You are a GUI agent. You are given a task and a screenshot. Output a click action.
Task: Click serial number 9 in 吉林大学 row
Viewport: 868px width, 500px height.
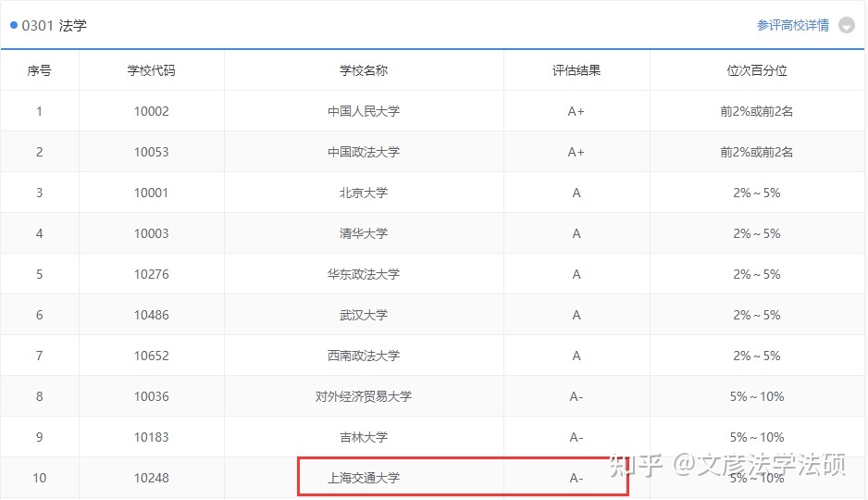[x=39, y=437]
